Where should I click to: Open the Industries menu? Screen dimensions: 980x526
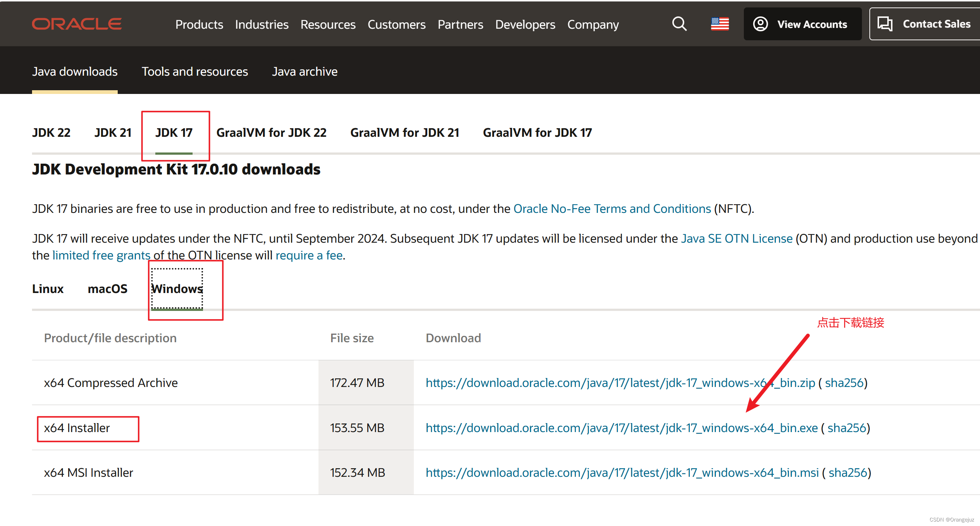coord(261,24)
